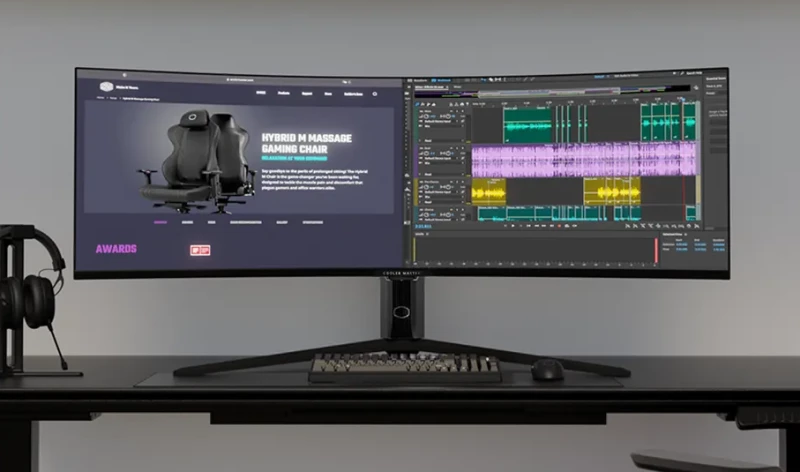The image size is (800, 472).
Task: Adjust track two volume knob
Action: coord(427,153)
